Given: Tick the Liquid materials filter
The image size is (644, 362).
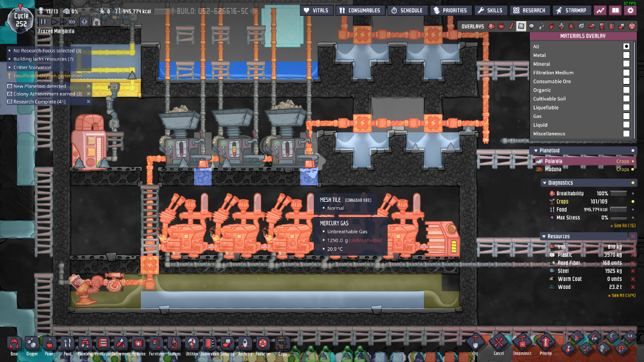Looking at the screenshot, I should pyautogui.click(x=626, y=125).
